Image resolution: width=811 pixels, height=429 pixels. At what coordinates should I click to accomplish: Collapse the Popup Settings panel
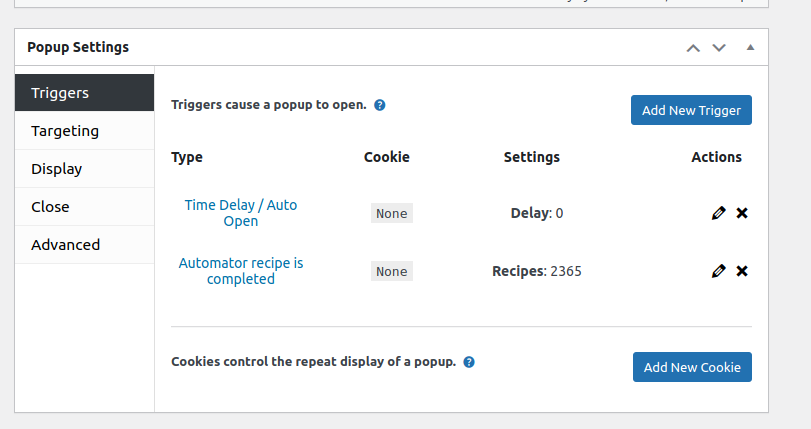coord(750,48)
